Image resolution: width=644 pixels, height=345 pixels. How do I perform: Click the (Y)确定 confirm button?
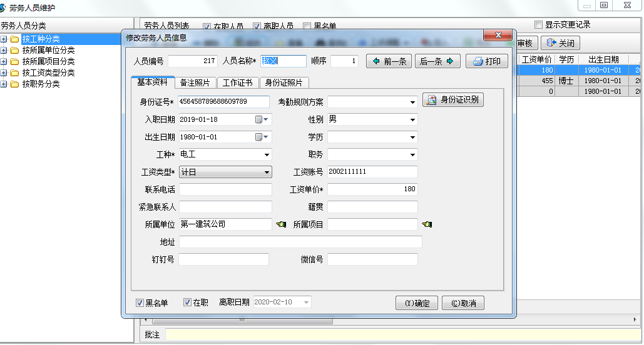416,303
